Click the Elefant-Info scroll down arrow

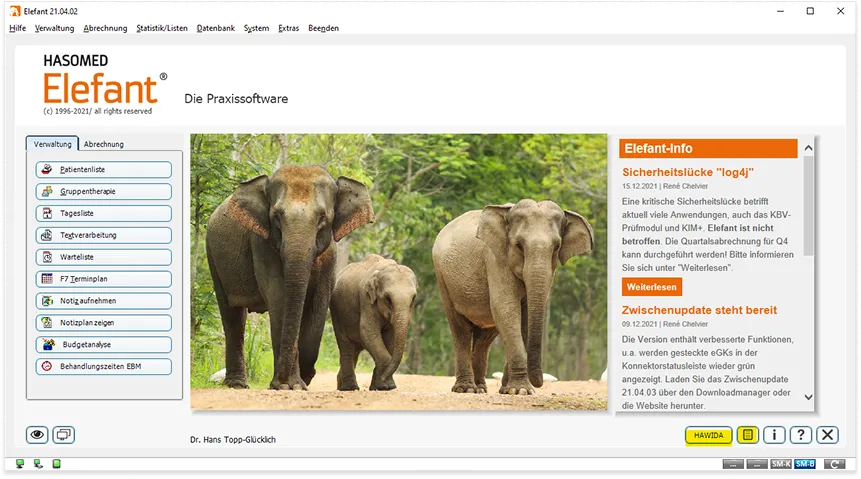coord(808,397)
